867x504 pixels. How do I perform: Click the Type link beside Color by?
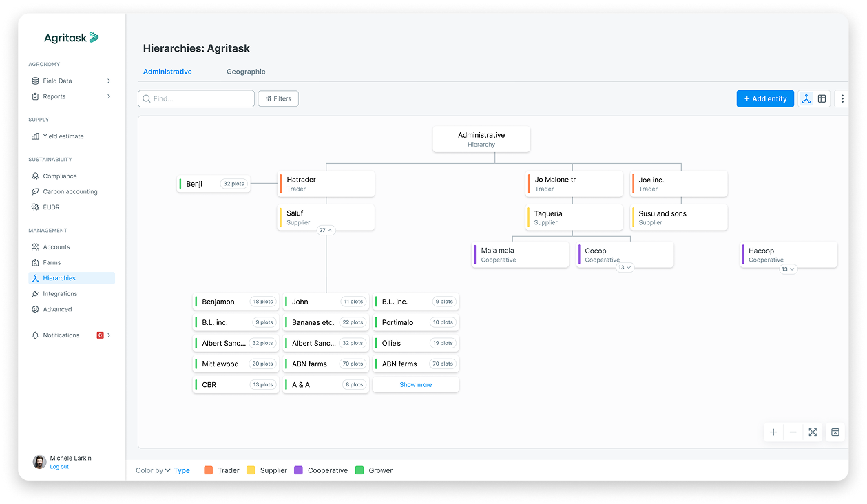(182, 470)
